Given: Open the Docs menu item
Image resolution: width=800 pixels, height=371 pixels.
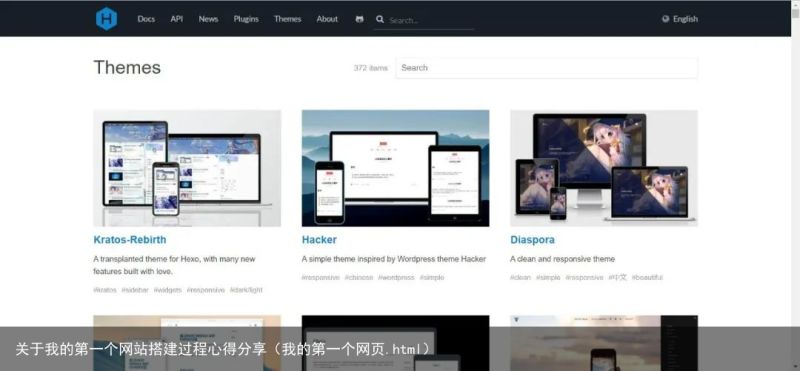Looking at the screenshot, I should tap(146, 19).
